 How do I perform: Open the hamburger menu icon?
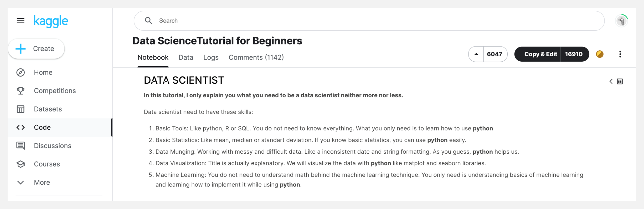(x=20, y=21)
